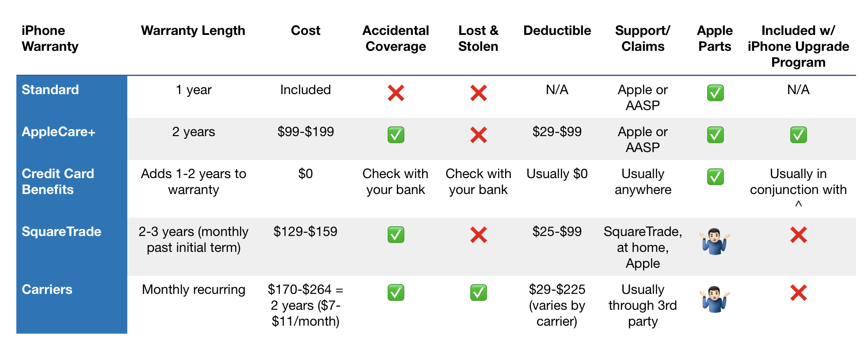This screenshot has height=350, width=868.
Task: Select the Warranty Length column header
Action: click(x=193, y=30)
